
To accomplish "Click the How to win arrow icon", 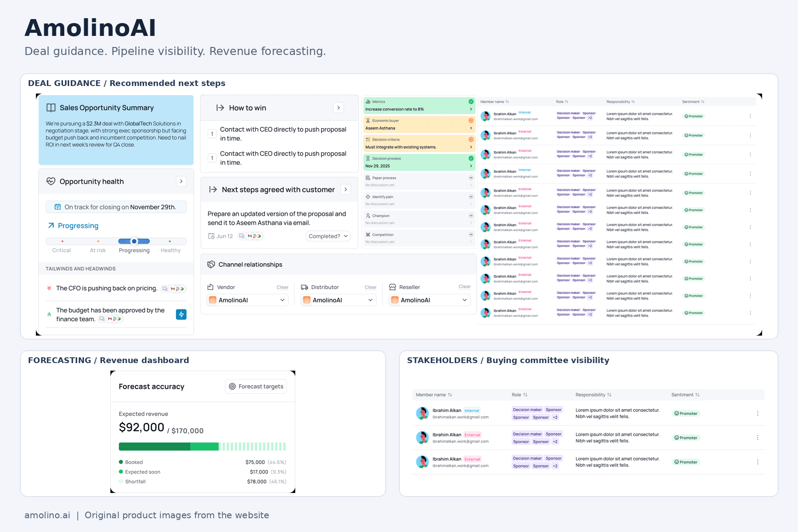I will 220,108.
